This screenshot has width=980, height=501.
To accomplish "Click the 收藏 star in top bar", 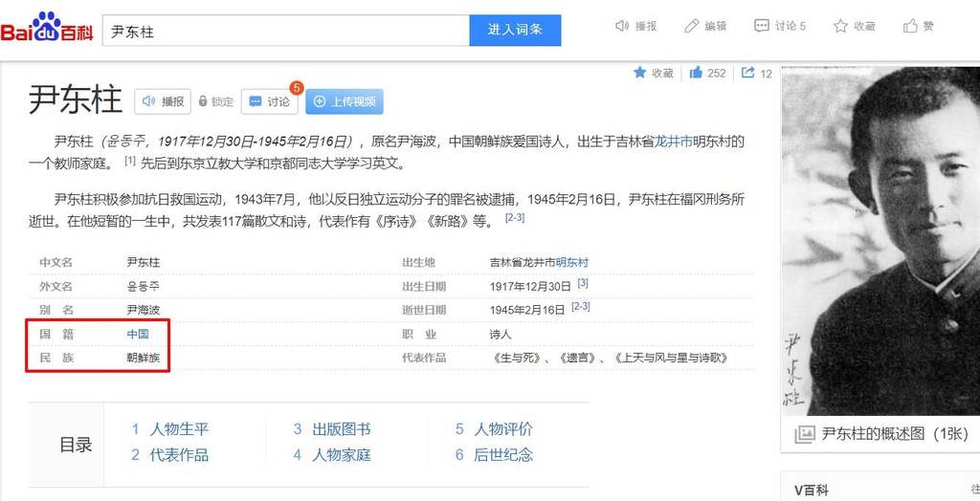I will 841,26.
